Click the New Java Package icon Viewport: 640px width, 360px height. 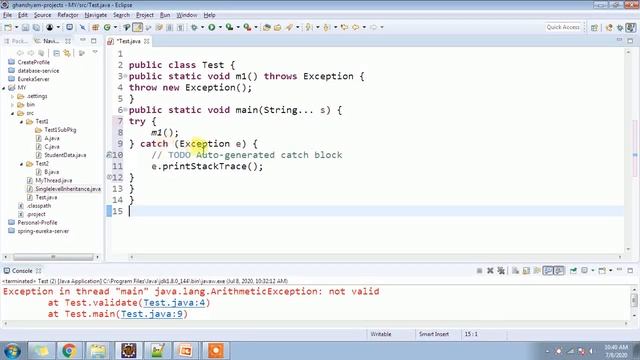click(x=95, y=27)
